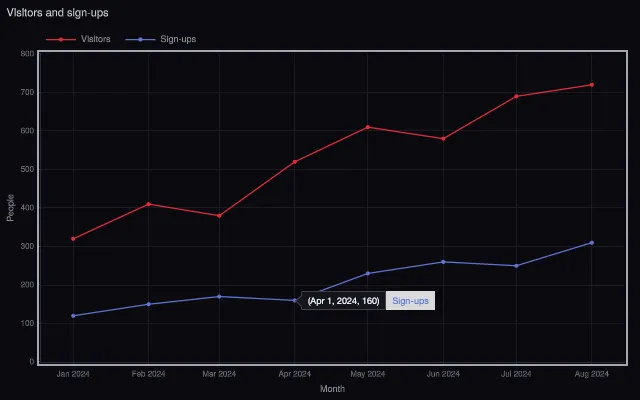Select the Sign-ups point for Feb 2024
Viewport: 640px width, 400px height.
[149, 304]
